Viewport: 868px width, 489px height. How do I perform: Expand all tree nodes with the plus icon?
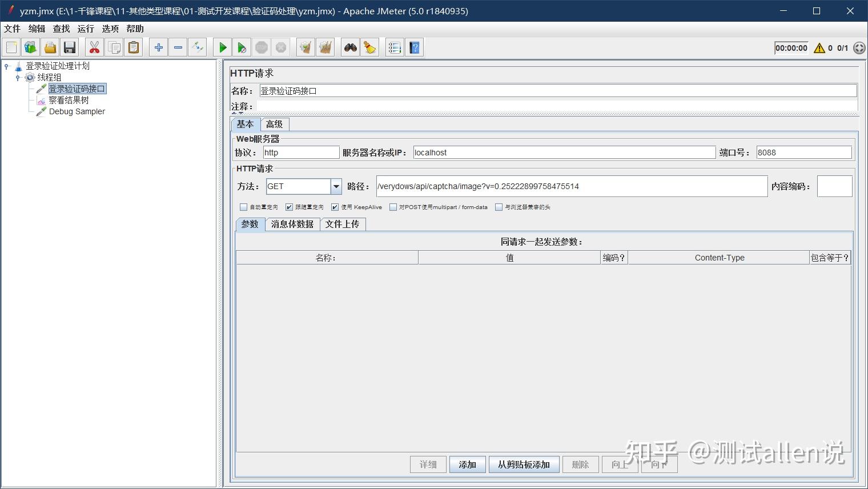[158, 47]
